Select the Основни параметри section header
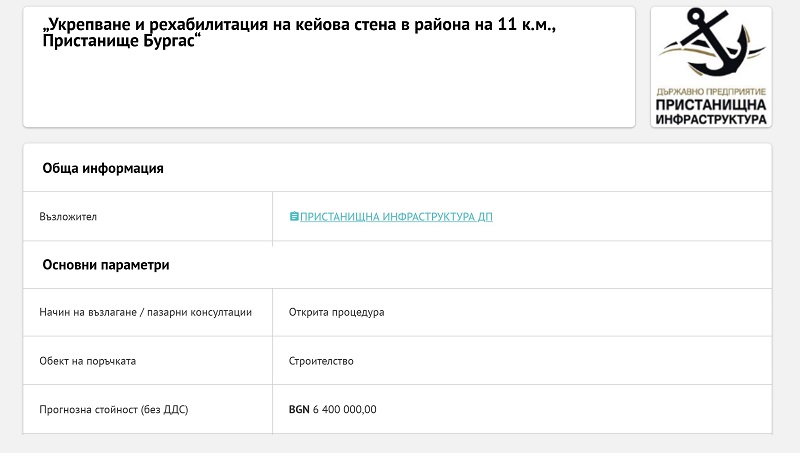The height and width of the screenshot is (453, 800). [x=106, y=265]
